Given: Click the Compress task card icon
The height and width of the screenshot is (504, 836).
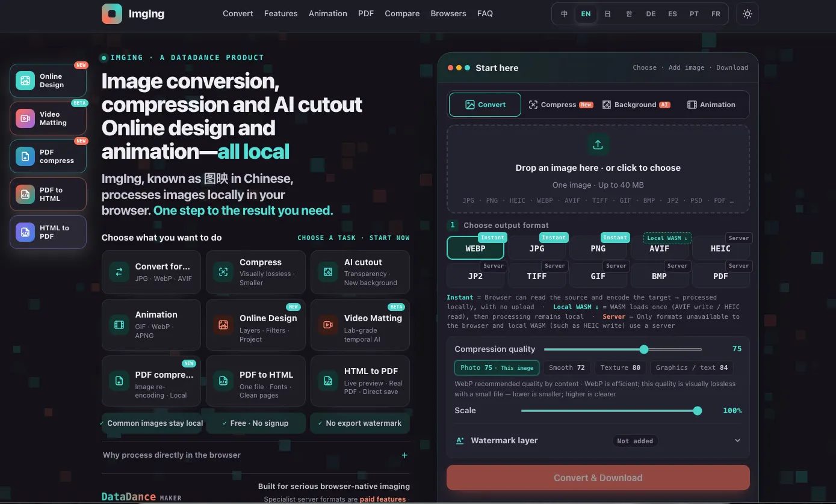Looking at the screenshot, I should coord(223,272).
